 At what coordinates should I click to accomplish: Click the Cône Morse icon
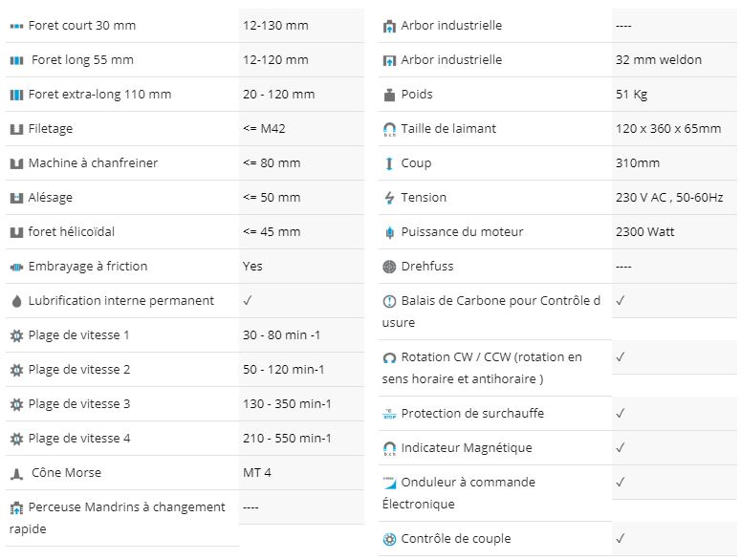point(16,474)
